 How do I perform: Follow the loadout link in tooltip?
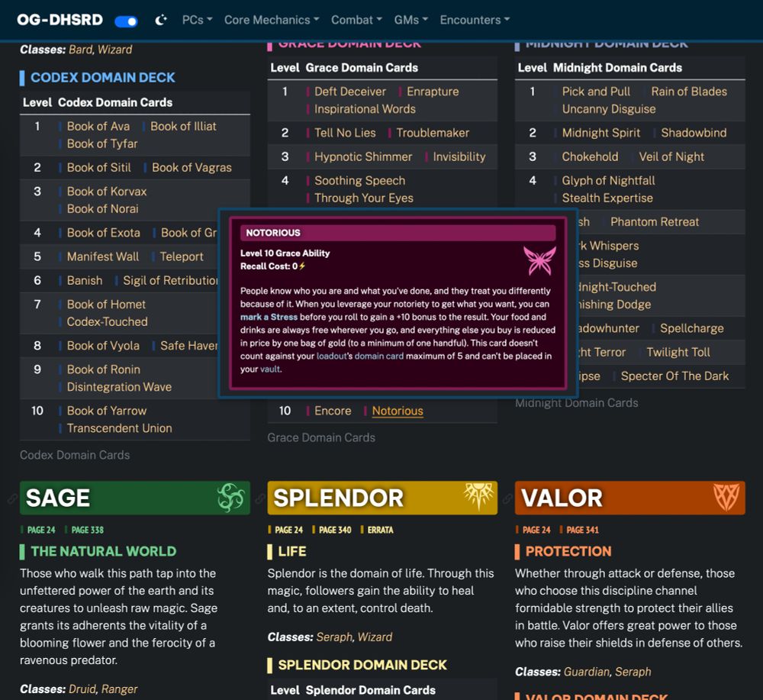pos(331,356)
